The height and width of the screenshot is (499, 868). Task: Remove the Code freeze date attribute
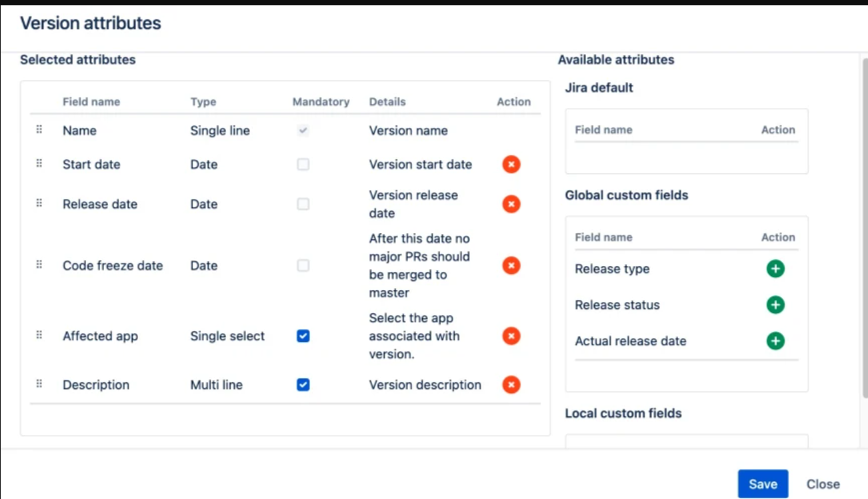coord(511,266)
